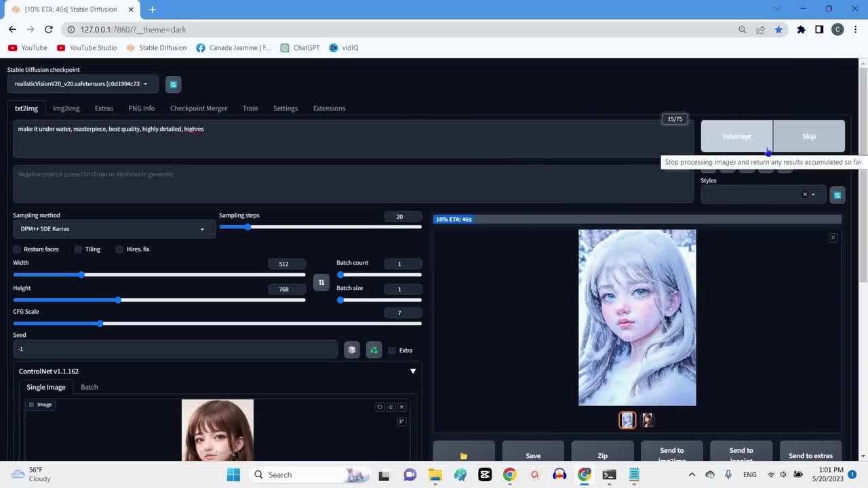The image size is (868, 488).
Task: Close the generated image preview
Action: pos(833,237)
